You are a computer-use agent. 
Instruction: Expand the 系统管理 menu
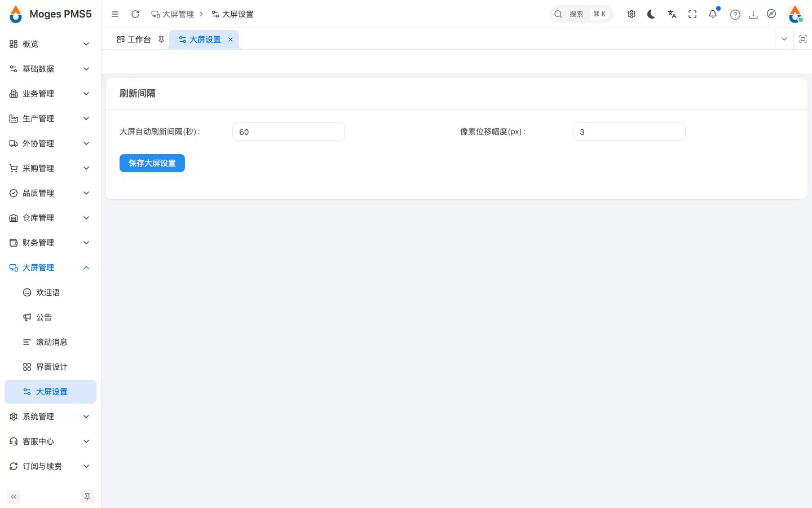[50, 417]
